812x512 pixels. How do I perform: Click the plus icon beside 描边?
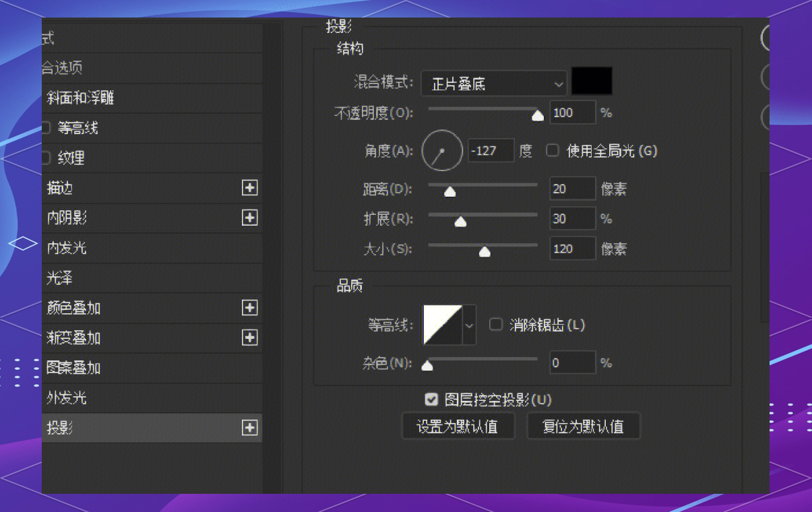click(250, 188)
